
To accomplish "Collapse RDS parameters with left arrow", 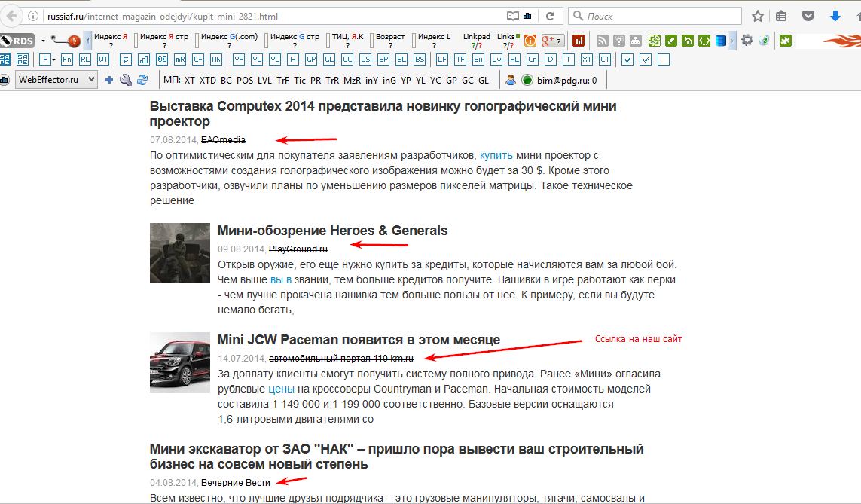I will pyautogui.click(x=87, y=41).
